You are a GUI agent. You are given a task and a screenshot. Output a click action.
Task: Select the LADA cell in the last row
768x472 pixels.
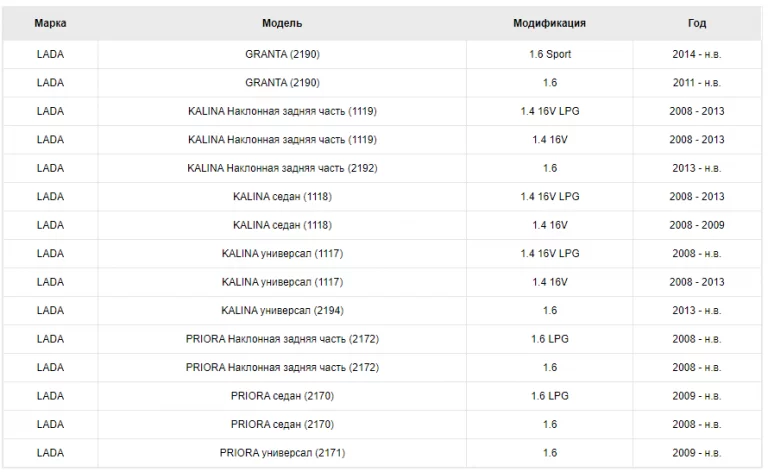49,453
